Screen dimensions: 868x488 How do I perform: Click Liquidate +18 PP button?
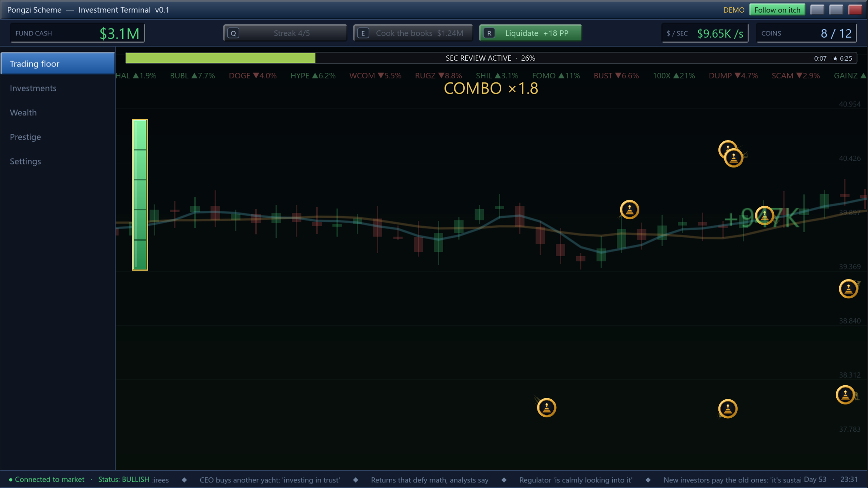[x=530, y=33]
